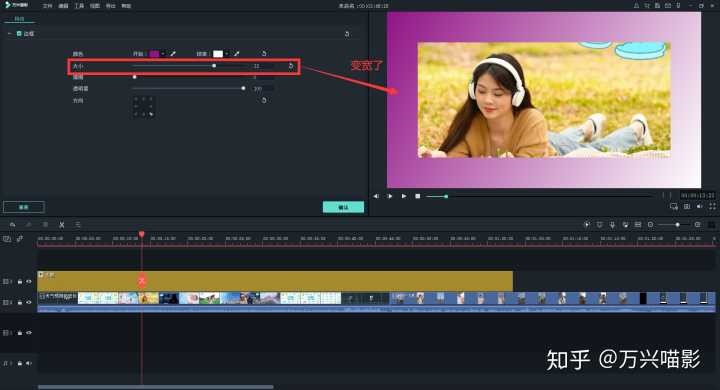Viewport: 720px width, 390px height.
Task: Lock the yellow effect track
Action: (x=20, y=281)
